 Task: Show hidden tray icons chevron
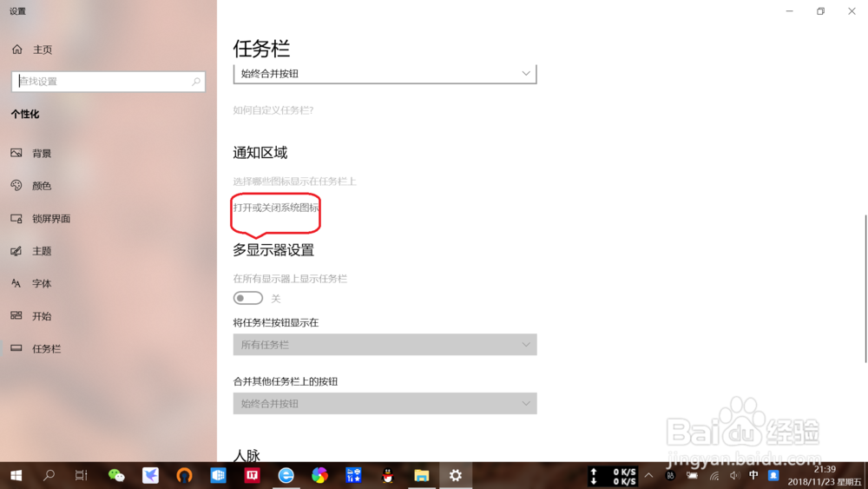(x=648, y=475)
